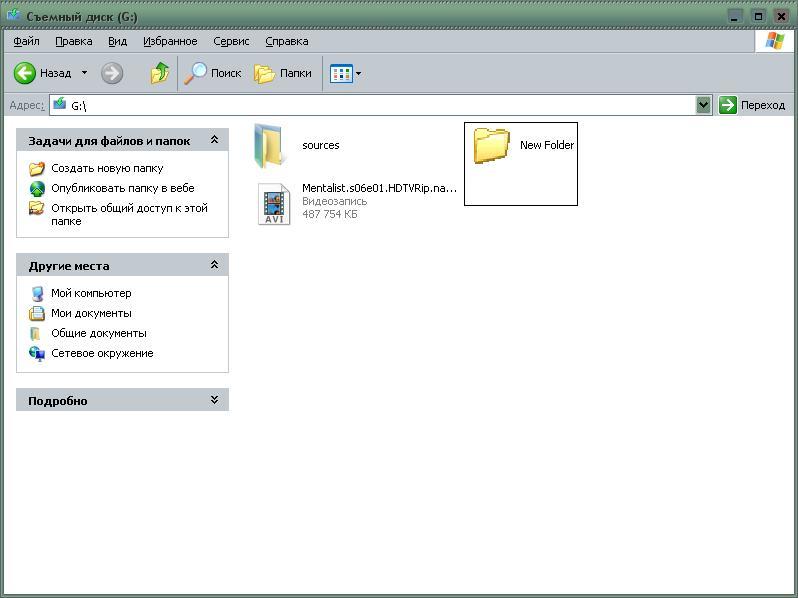This screenshot has height=598, width=798.
Task: Click Mentalist.s06e01.HDTVRip file name
Action: [x=379, y=188]
